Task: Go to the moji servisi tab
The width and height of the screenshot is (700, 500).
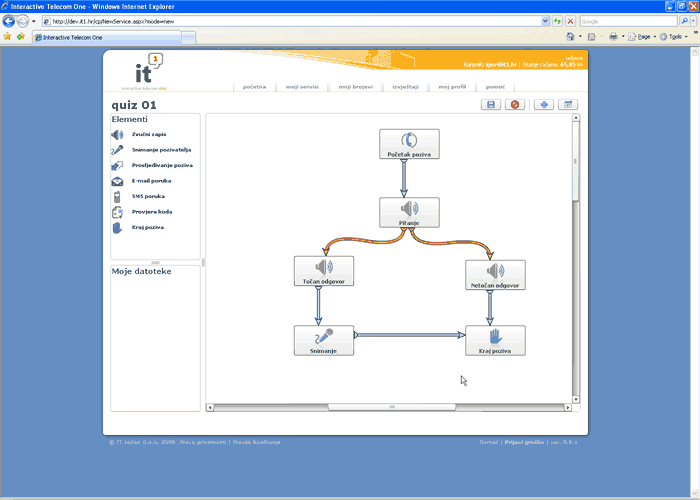Action: [301, 87]
